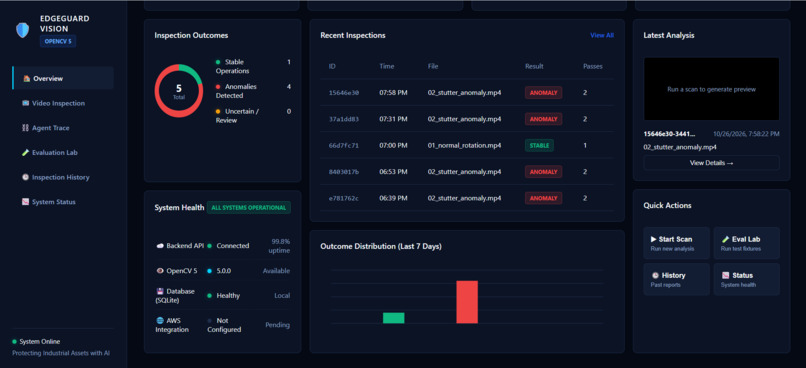
Task: Click the Overview house icon in sidebar
Action: pos(26,79)
